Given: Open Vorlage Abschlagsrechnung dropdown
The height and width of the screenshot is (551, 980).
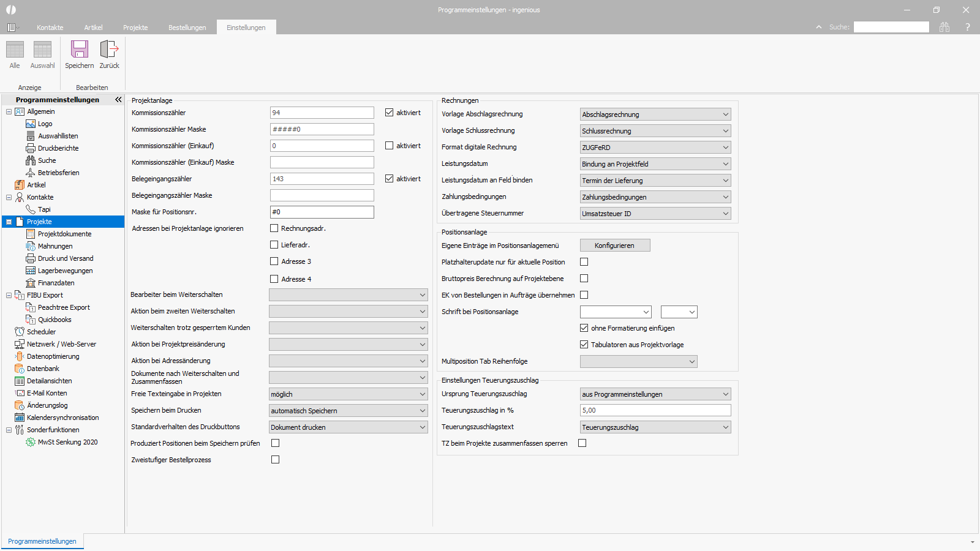Looking at the screenshot, I should point(655,114).
